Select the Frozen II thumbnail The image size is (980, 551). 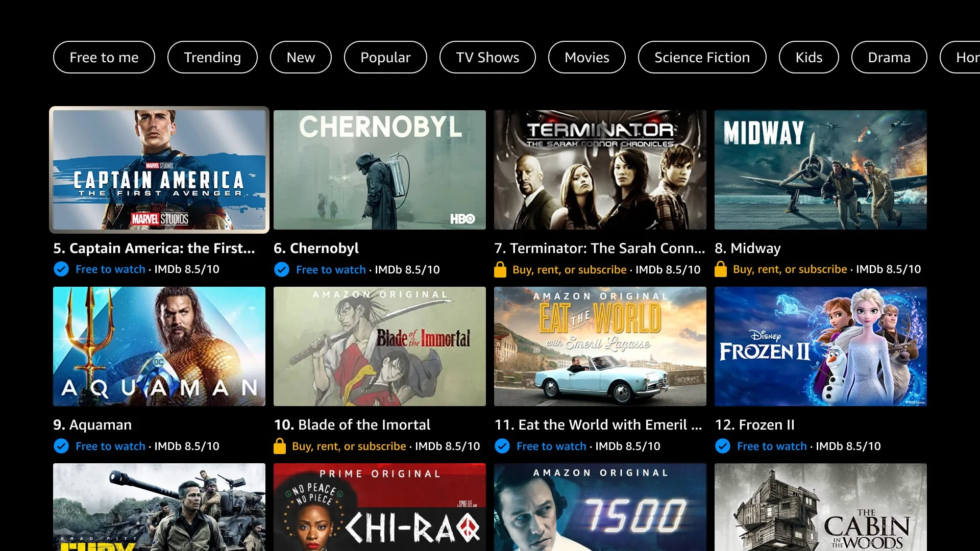(821, 346)
